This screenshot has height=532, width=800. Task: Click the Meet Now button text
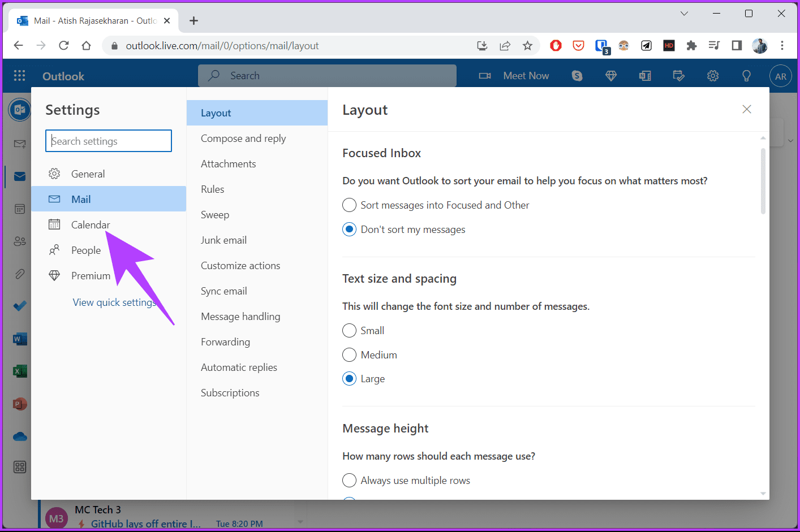[526, 76]
